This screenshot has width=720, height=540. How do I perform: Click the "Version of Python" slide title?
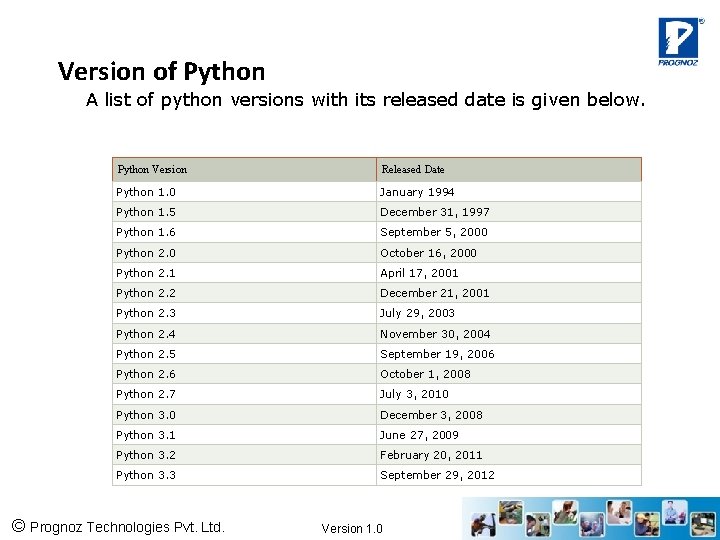(x=161, y=72)
